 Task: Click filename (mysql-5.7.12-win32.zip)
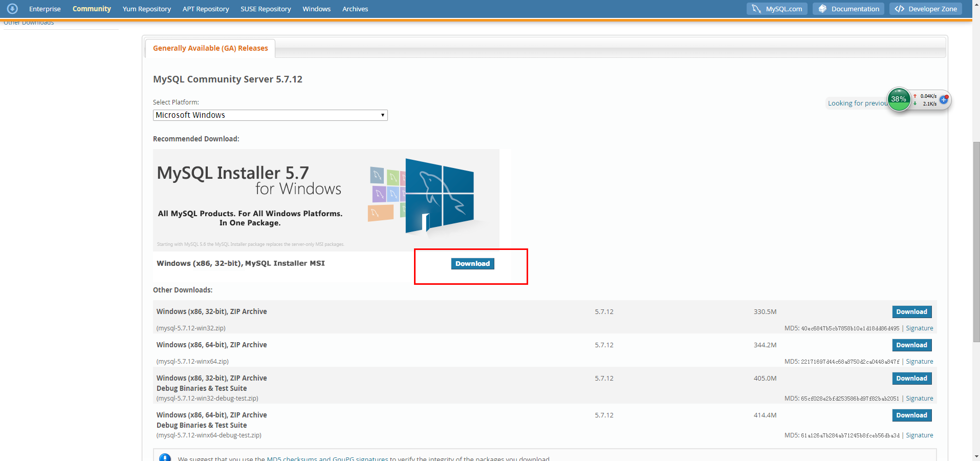coord(191,328)
